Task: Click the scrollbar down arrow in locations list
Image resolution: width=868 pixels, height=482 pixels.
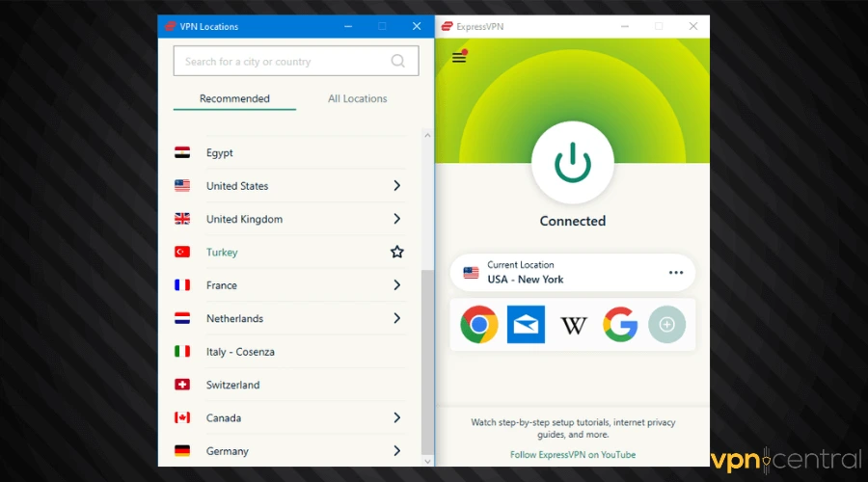Action: pos(427,461)
